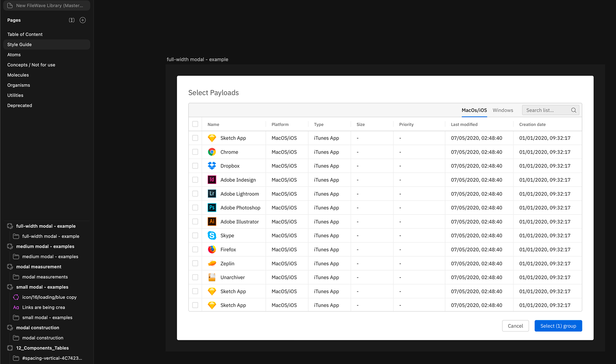
Task: Click the Adobe Photoshop icon in the table
Action: coord(212,207)
